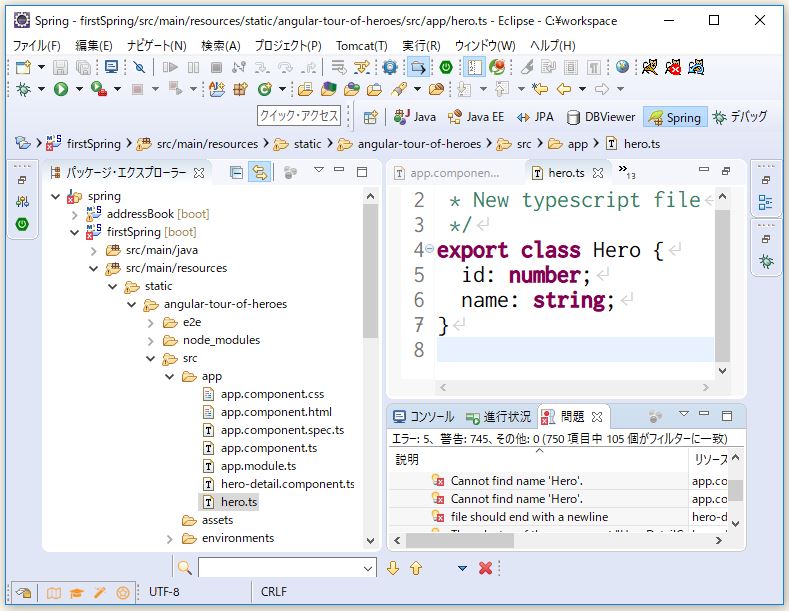This screenshot has height=611, width=789.
Task: Open the ファイル(F) menu
Action: point(36,46)
